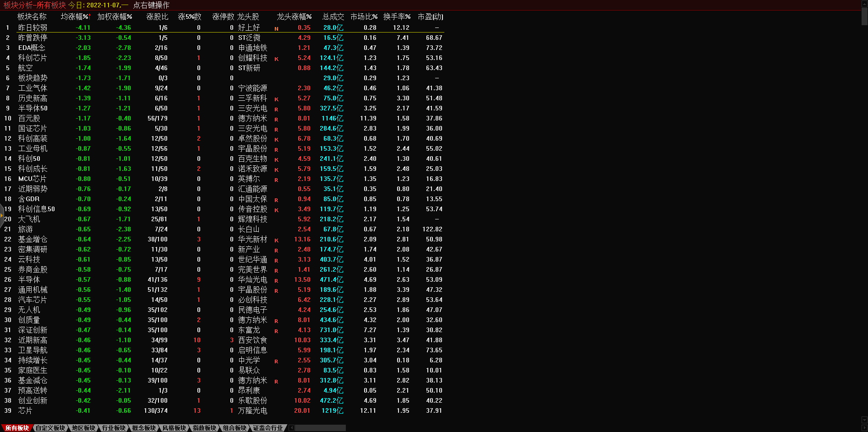Click the left arrow of the horizontal scrollbar

click(292, 428)
